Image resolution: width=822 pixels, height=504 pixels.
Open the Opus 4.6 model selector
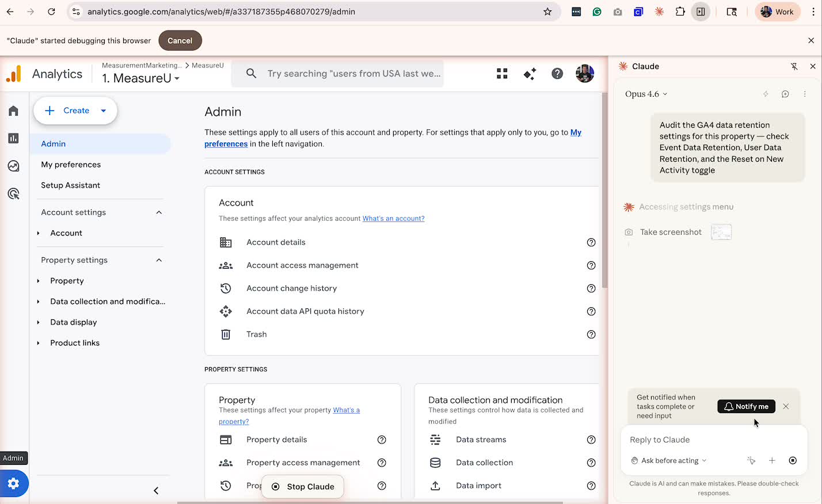click(646, 94)
